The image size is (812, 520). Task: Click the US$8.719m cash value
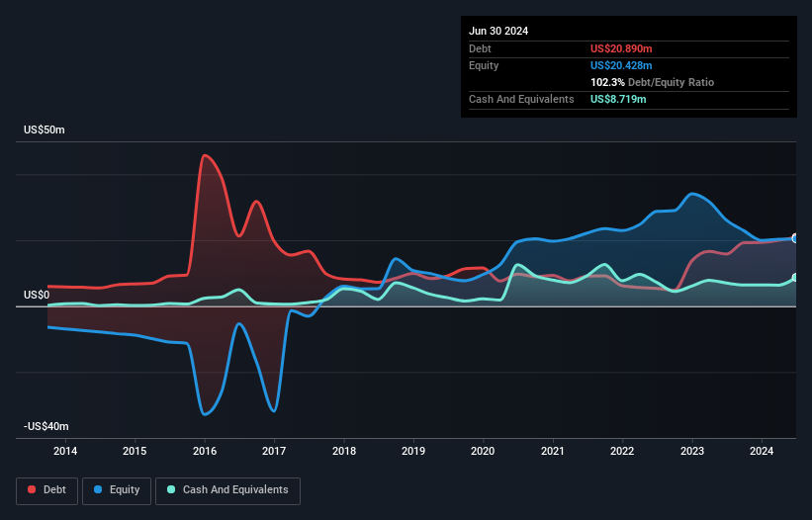(618, 99)
